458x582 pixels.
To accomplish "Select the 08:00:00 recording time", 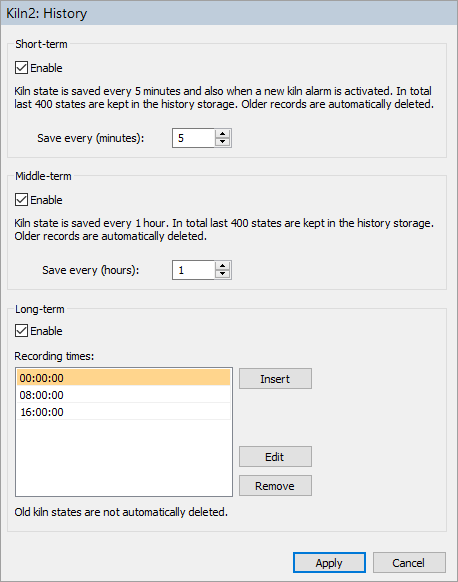I will (x=124, y=395).
